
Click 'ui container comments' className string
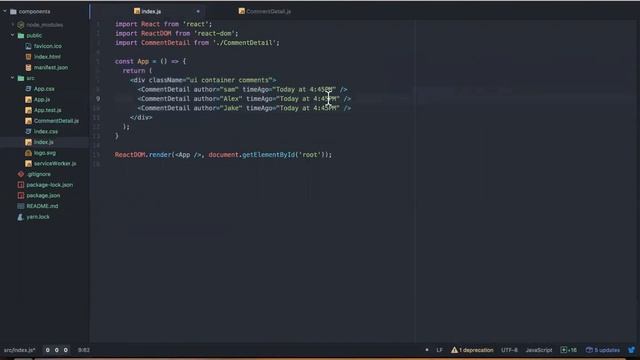(x=231, y=80)
